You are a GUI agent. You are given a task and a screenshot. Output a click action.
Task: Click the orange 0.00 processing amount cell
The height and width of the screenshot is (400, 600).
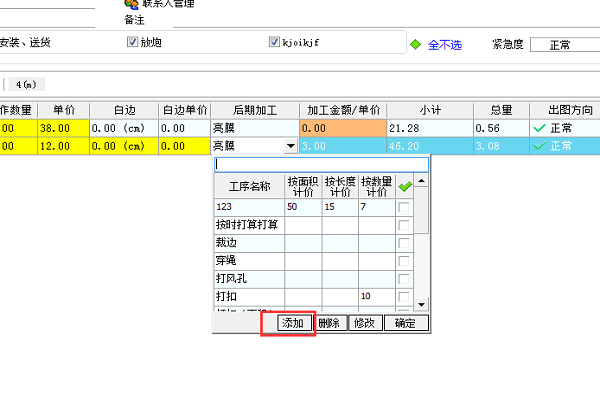coord(343,128)
